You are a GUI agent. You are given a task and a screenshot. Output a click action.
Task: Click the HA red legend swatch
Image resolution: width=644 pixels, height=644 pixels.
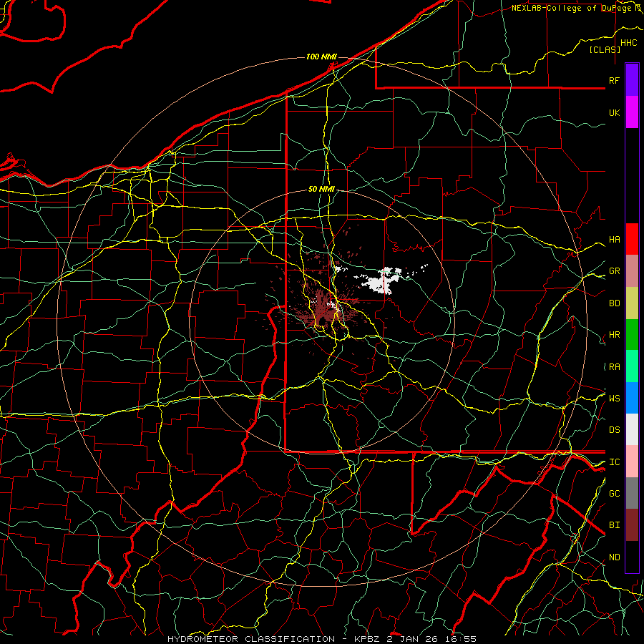632,239
